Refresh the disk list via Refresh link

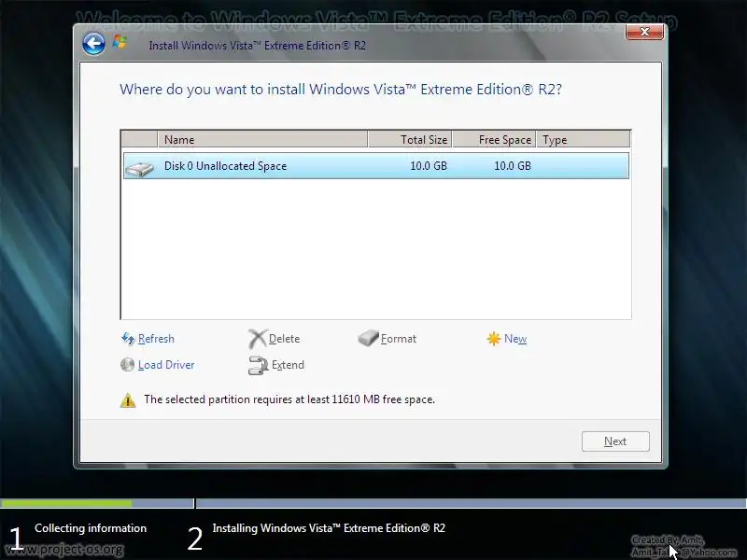click(x=156, y=339)
